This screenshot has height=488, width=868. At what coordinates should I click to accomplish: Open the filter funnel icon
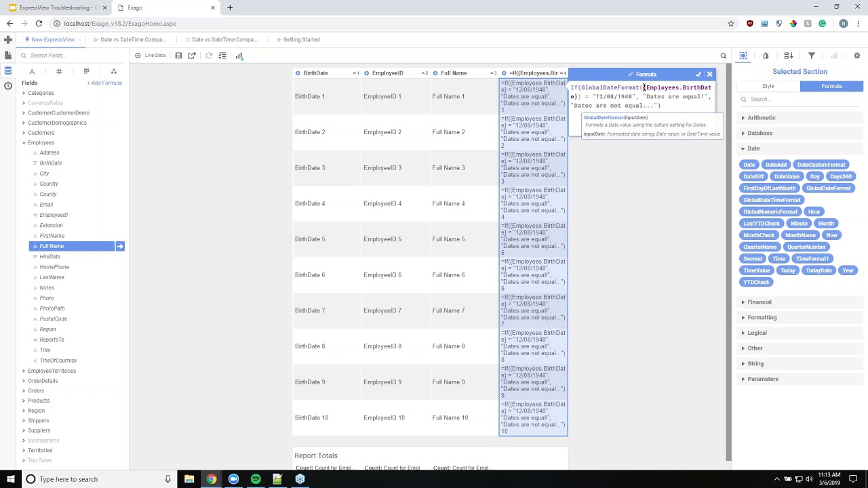[x=812, y=56]
